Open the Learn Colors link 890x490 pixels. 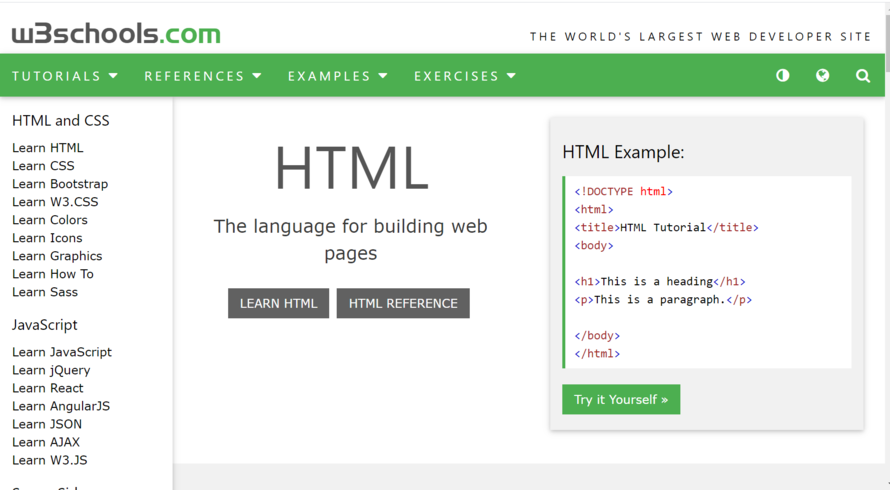point(50,220)
